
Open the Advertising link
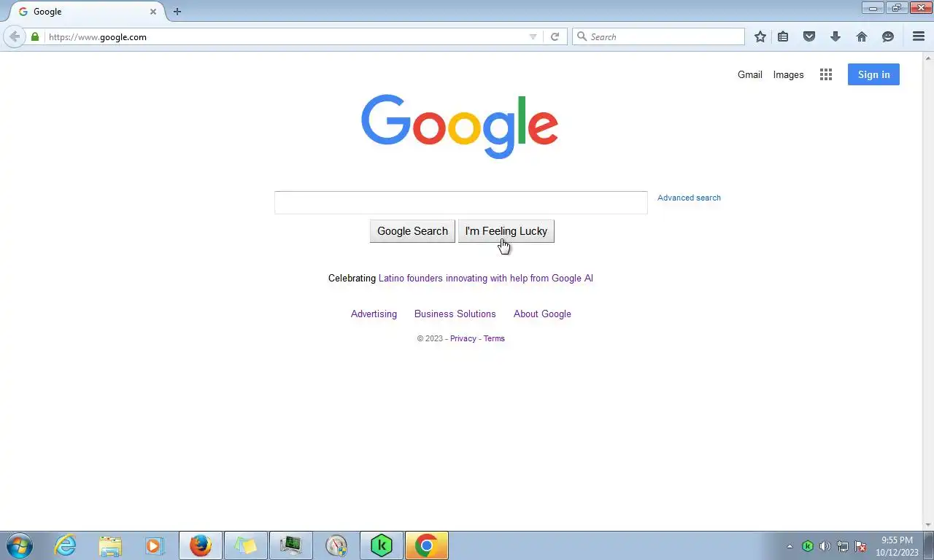(x=374, y=314)
